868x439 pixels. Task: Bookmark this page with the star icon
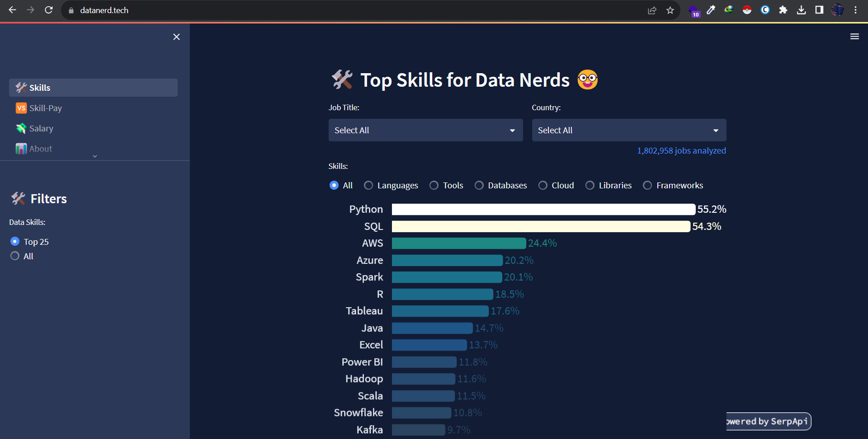(670, 10)
